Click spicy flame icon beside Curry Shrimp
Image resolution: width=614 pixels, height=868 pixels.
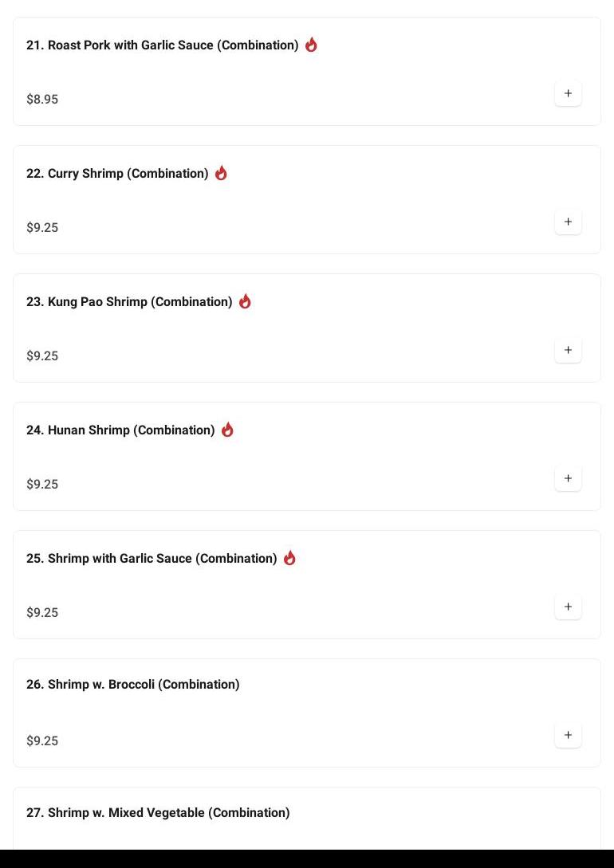221,173
